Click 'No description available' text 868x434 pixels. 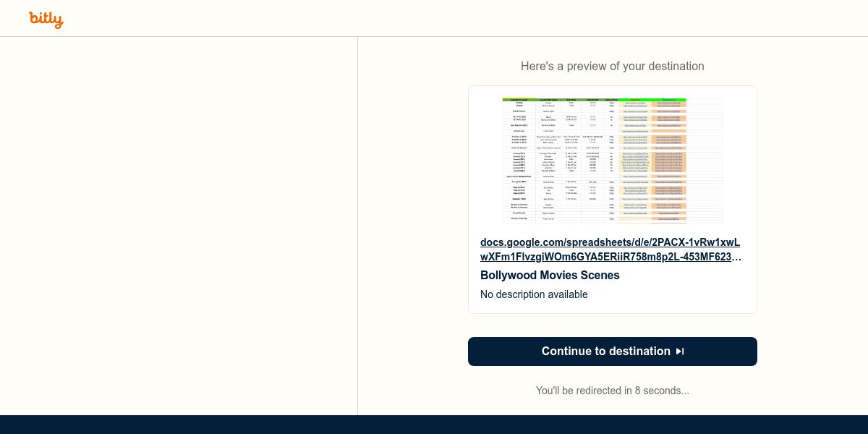534,294
